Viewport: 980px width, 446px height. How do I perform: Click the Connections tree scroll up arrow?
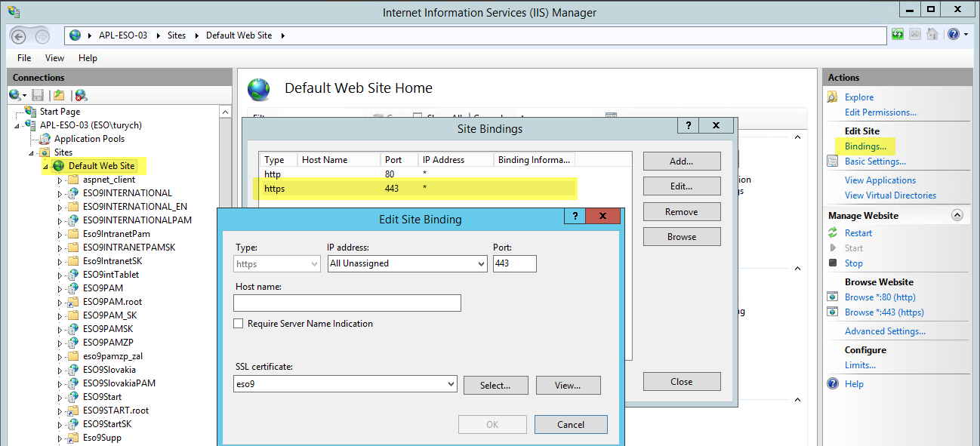click(x=226, y=112)
